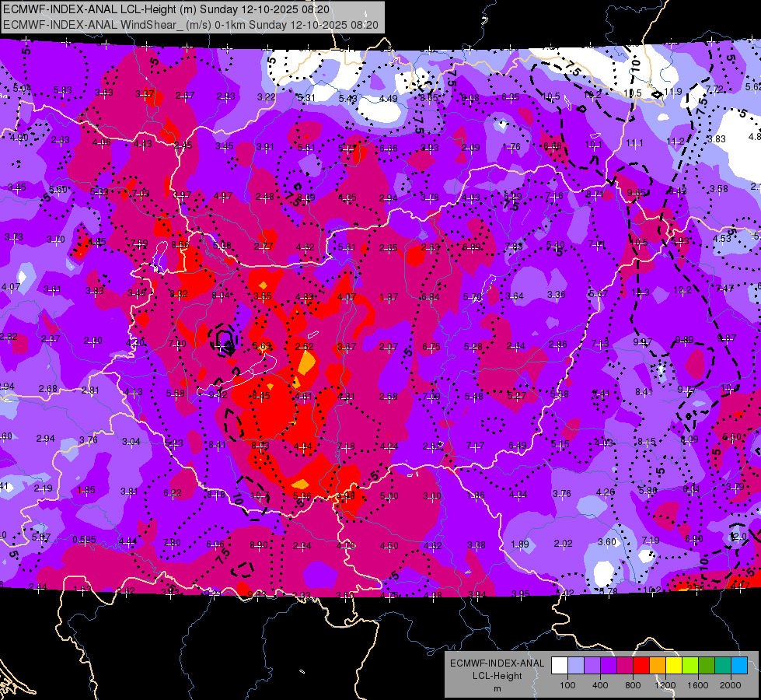
Task: Click the 11.9 value in the upper right
Action: (x=674, y=92)
